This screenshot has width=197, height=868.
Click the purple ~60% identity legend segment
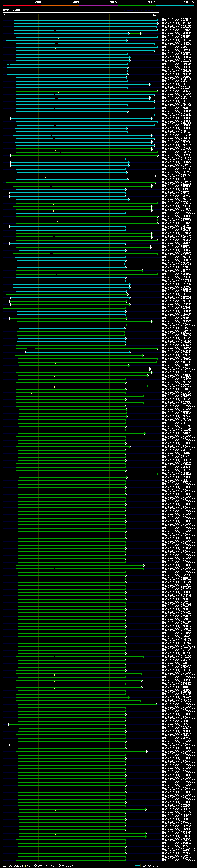(x=99, y=6)
